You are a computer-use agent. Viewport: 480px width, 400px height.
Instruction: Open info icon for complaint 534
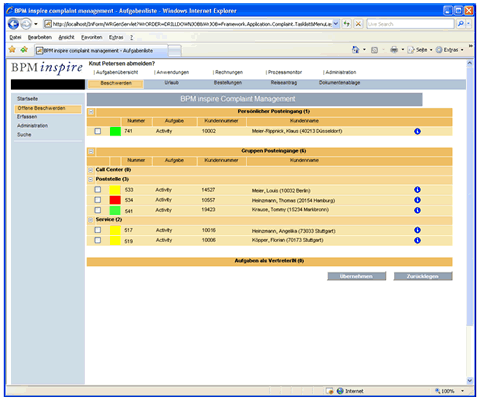pyautogui.click(x=417, y=200)
